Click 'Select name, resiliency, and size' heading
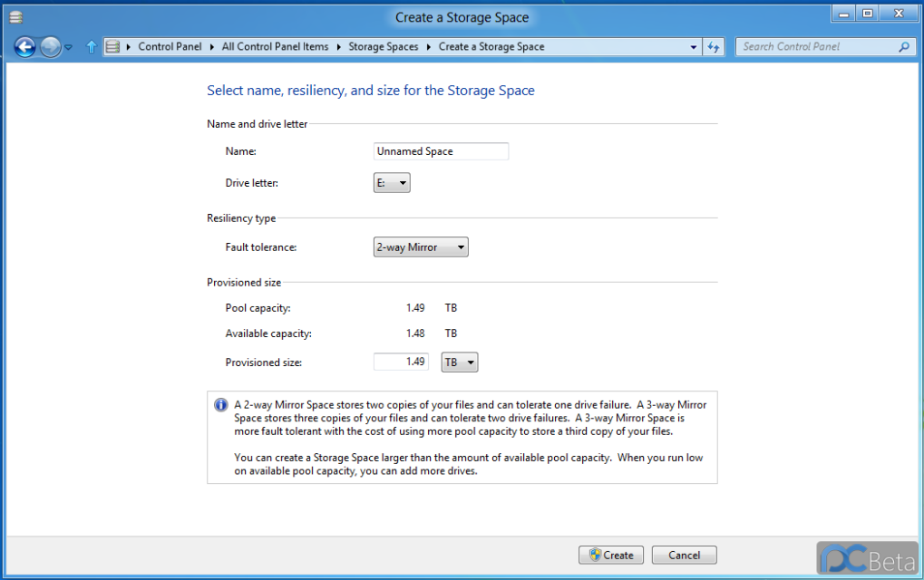This screenshot has height=580, width=924. pos(371,91)
